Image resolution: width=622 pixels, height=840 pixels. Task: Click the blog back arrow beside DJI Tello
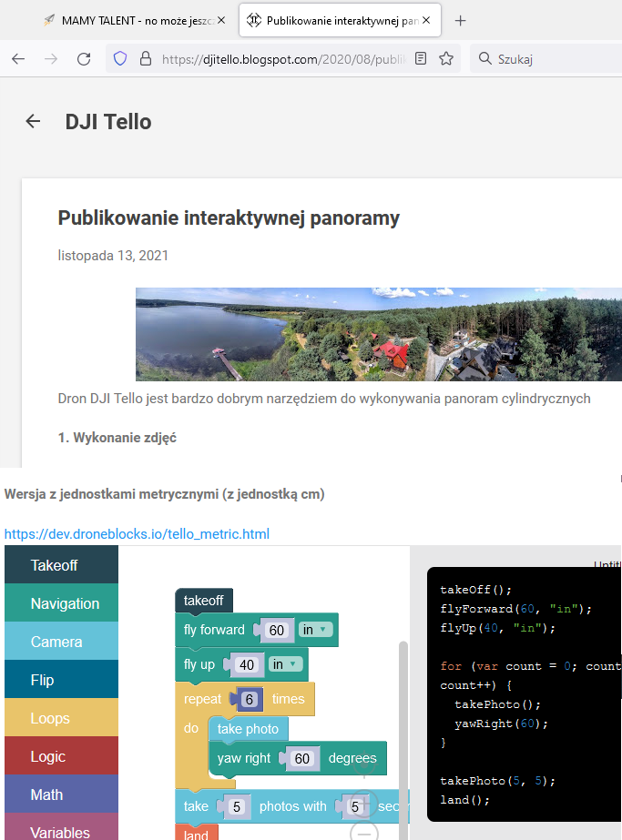click(33, 121)
